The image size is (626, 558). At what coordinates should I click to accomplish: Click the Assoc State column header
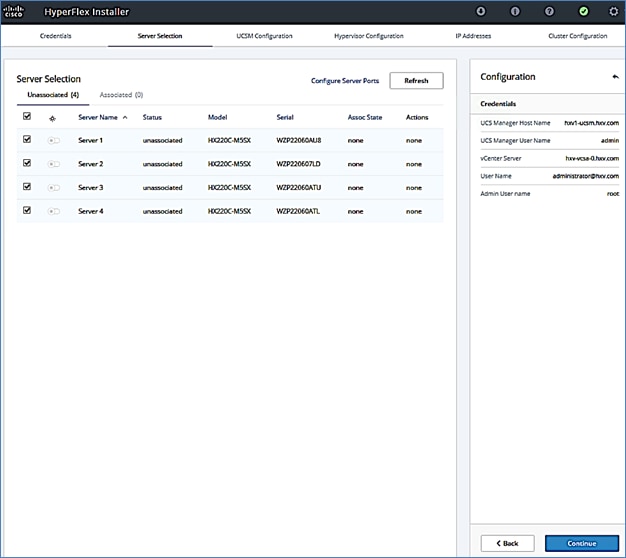coord(365,117)
